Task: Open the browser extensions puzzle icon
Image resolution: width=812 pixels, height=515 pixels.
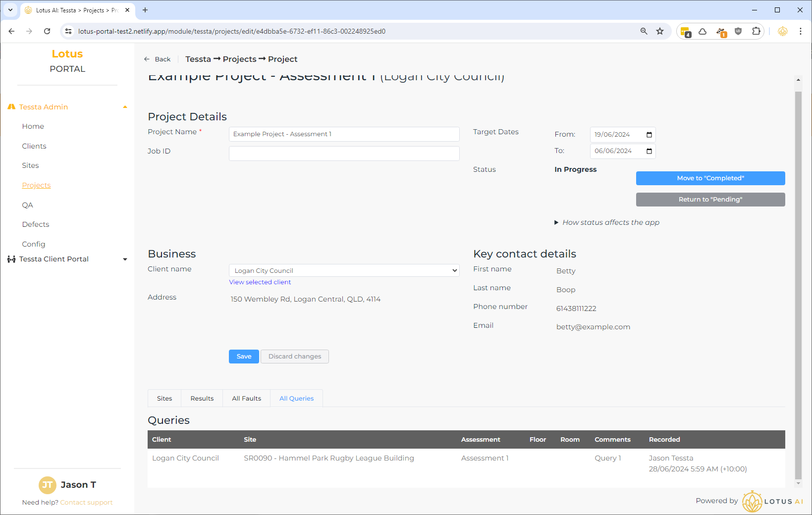Action: pyautogui.click(x=756, y=31)
